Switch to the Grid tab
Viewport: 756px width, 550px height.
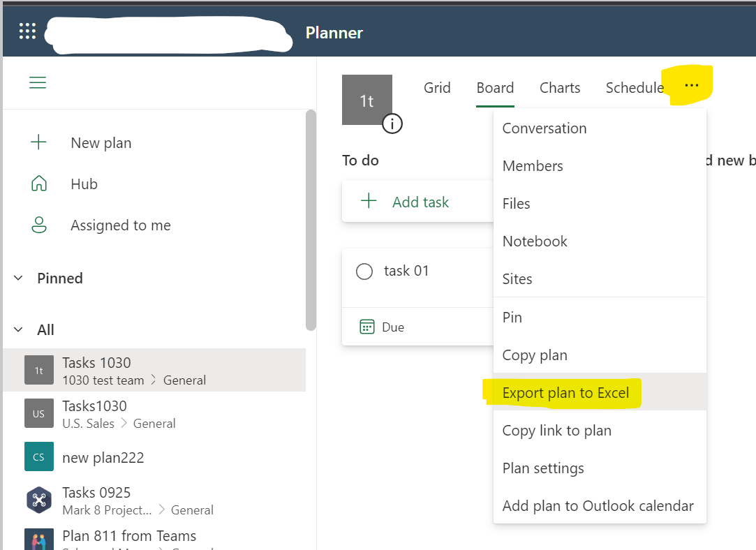(x=437, y=88)
